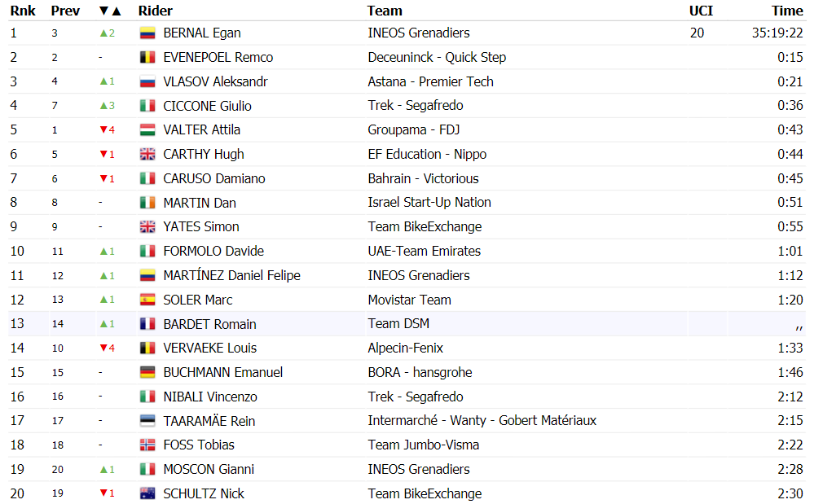The height and width of the screenshot is (504, 814).
Task: Click the red down arrow in VALTER's row
Action: (x=103, y=130)
